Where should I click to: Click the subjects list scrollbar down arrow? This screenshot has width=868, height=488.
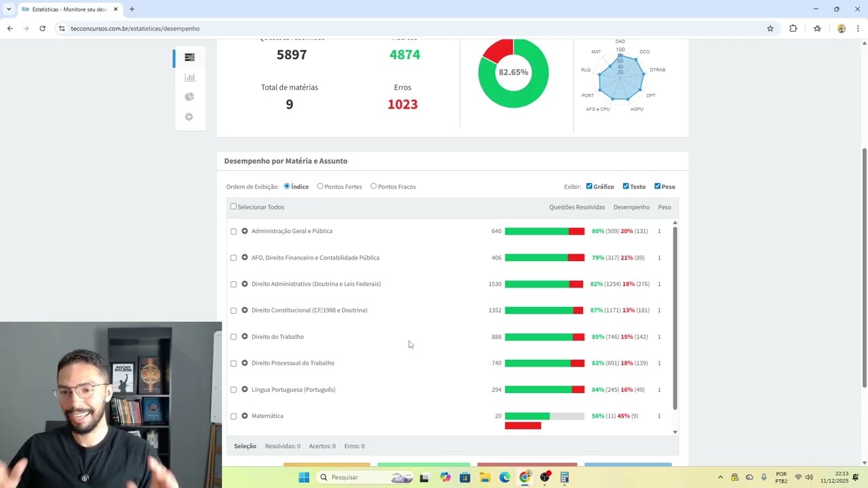[x=675, y=432]
